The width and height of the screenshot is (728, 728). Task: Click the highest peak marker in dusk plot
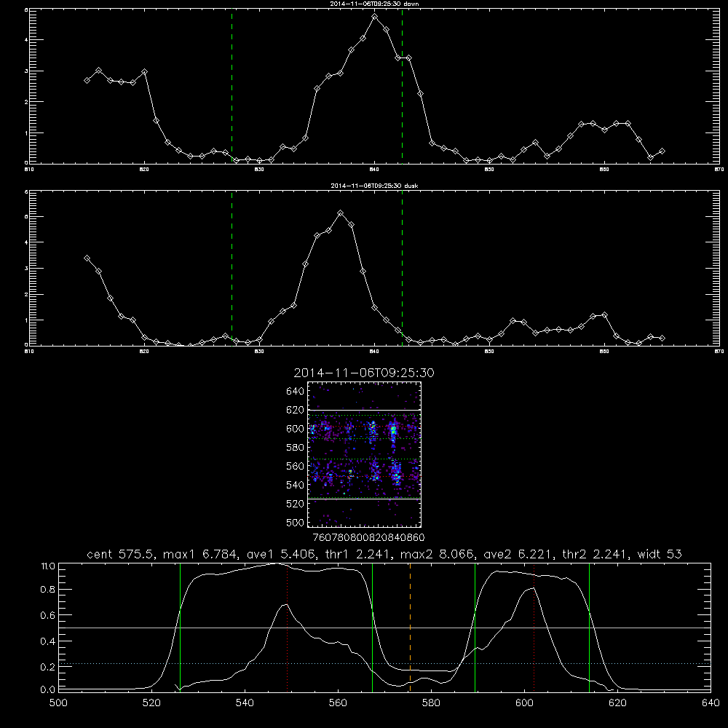[340, 213]
